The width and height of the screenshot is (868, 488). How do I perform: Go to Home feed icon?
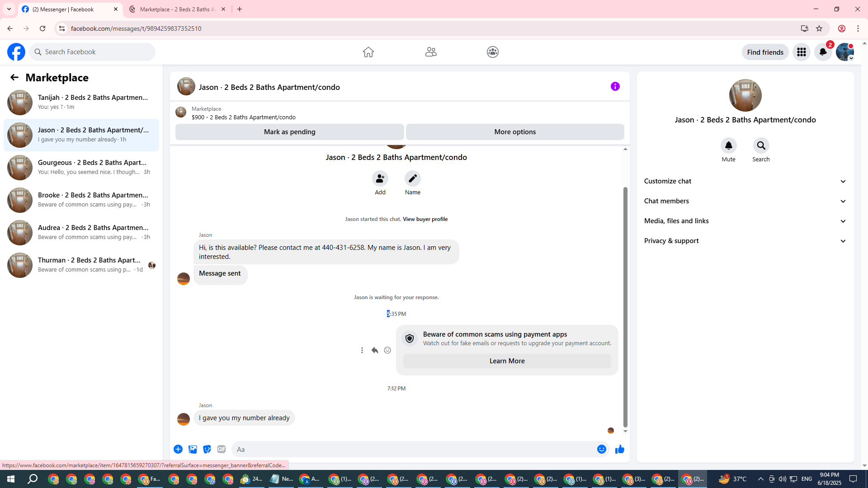(368, 52)
